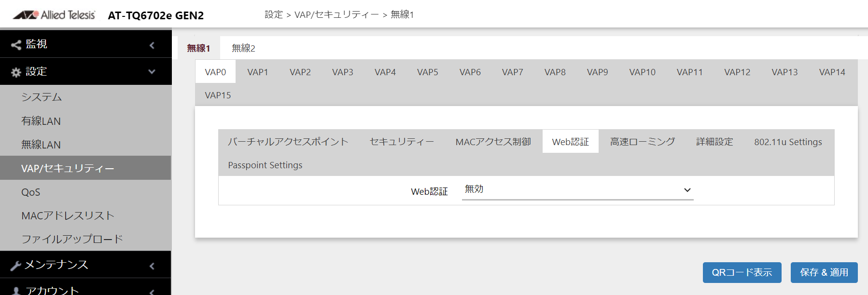Open 無線LAN settings page
Image resolution: width=868 pixels, height=295 pixels.
[86, 145]
